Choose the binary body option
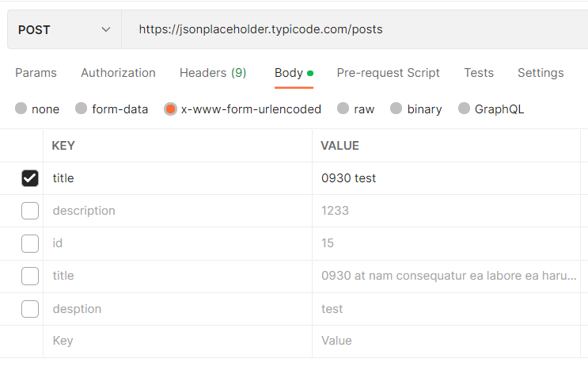The height and width of the screenshot is (370, 588). (396, 109)
